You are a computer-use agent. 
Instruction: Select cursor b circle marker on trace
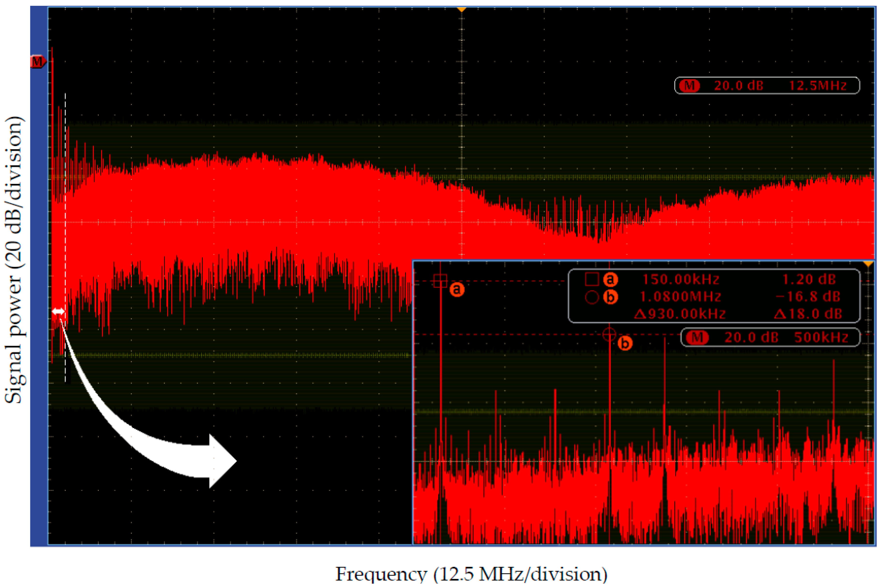tap(609, 334)
